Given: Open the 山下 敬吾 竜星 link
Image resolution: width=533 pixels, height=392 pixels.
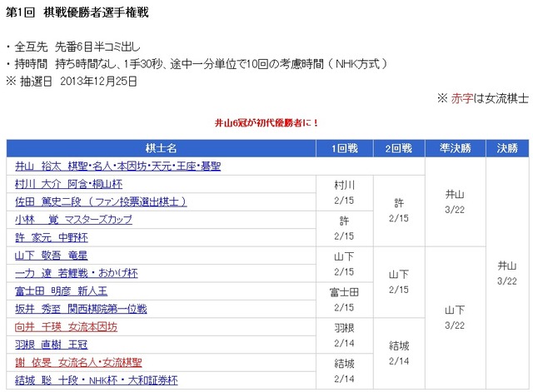Looking at the screenshot, I should point(51,256).
